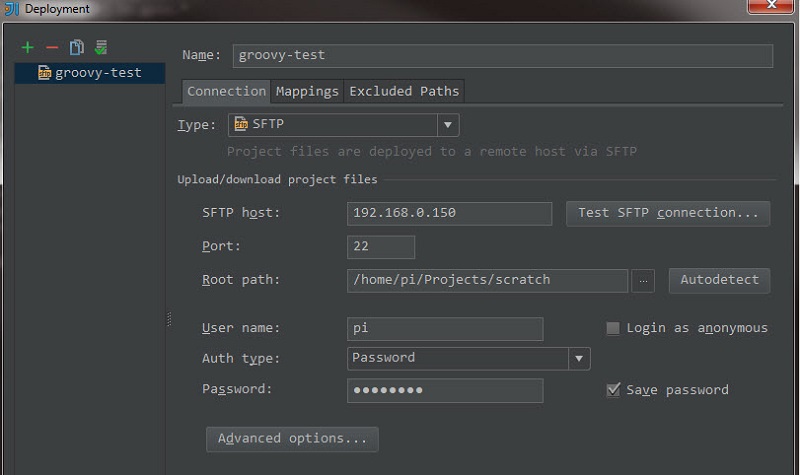The height and width of the screenshot is (475, 800).
Task: Select groovy-test server in the list
Action: click(x=89, y=73)
